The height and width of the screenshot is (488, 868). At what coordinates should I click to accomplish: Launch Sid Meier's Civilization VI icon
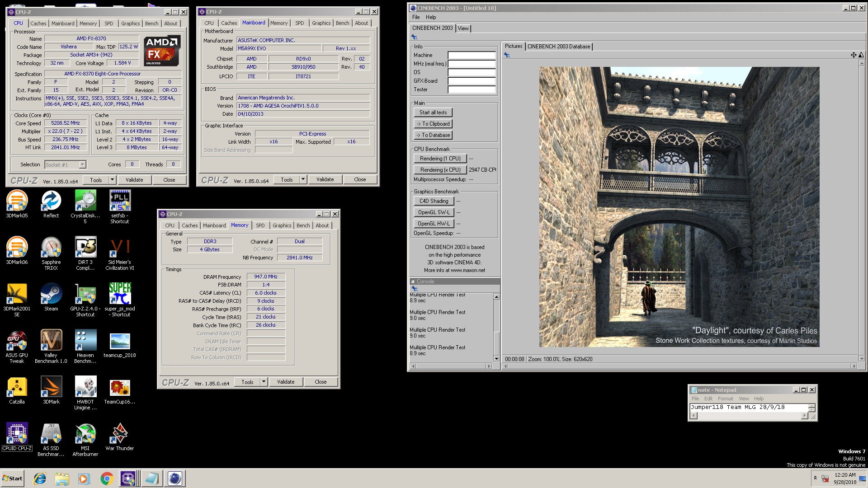120,253
